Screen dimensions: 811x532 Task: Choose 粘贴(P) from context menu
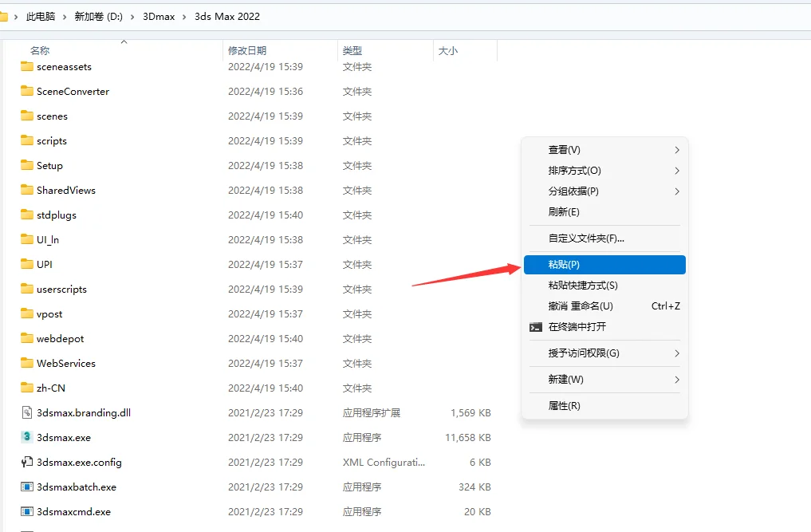604,265
